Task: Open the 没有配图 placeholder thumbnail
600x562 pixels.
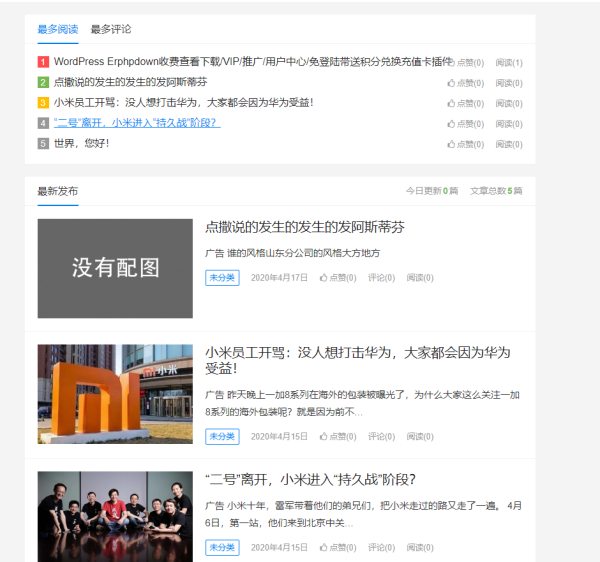Action: tap(115, 268)
